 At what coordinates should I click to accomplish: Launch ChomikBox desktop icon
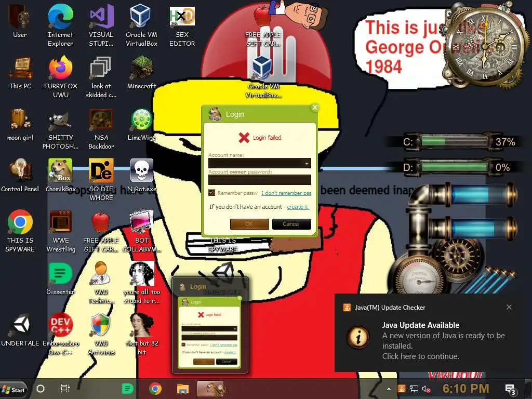pyautogui.click(x=61, y=176)
